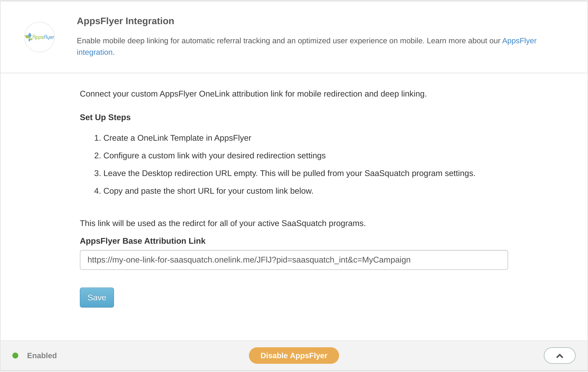Click the word 'integration' in the blue link
This screenshot has width=588, height=372.
[95, 52]
